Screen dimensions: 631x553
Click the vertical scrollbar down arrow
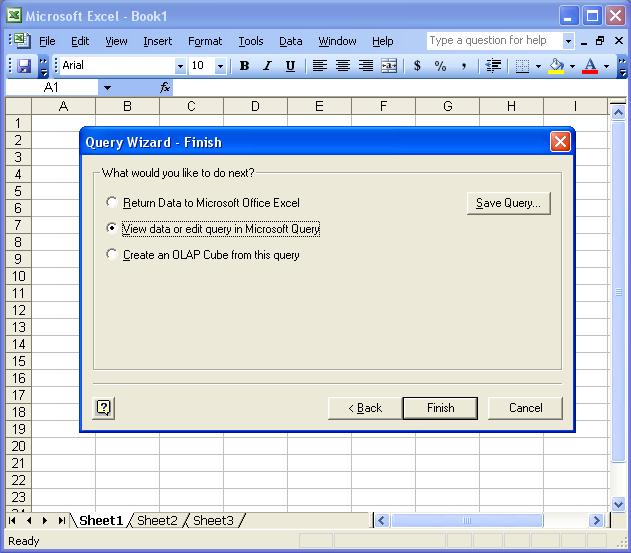tap(618, 503)
